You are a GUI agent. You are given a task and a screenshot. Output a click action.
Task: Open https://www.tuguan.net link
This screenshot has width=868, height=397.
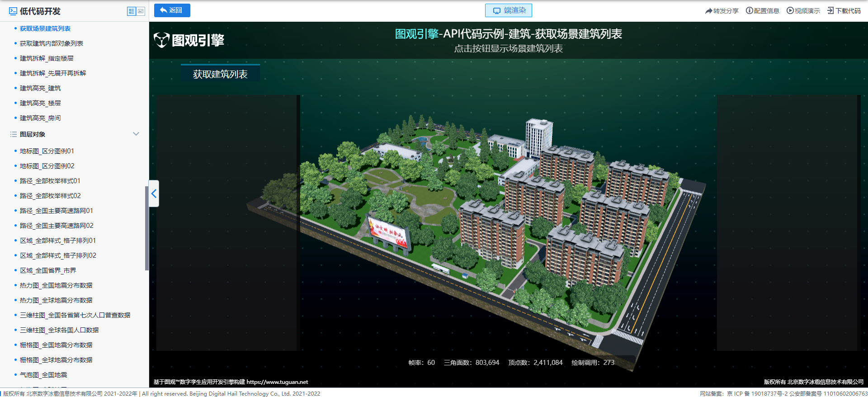pos(277,382)
